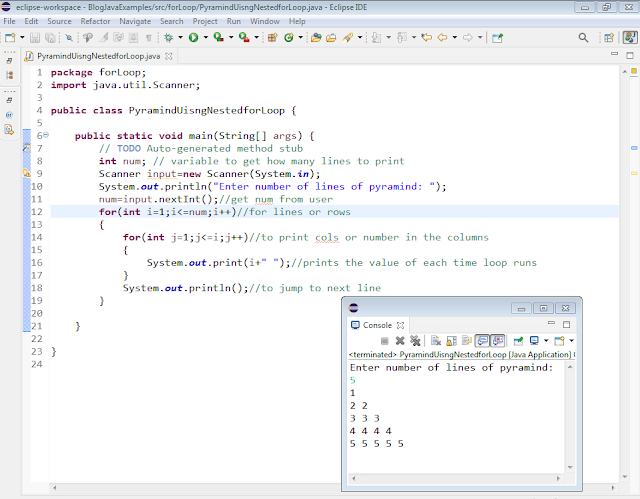640x499 pixels.
Task: Click the Next Annotation icon
Action: point(376,38)
